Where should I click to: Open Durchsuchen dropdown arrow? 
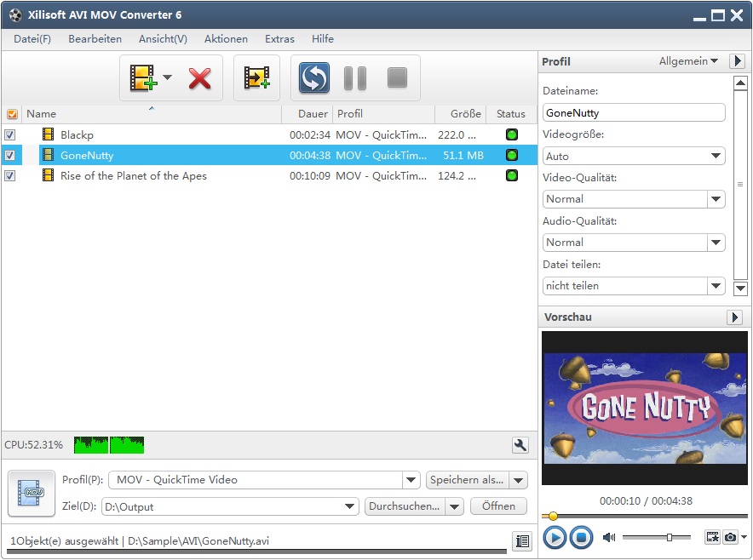coord(455,506)
